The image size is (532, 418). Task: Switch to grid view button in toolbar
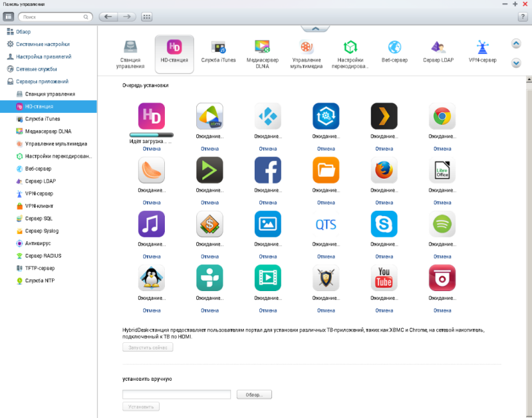pos(146,17)
